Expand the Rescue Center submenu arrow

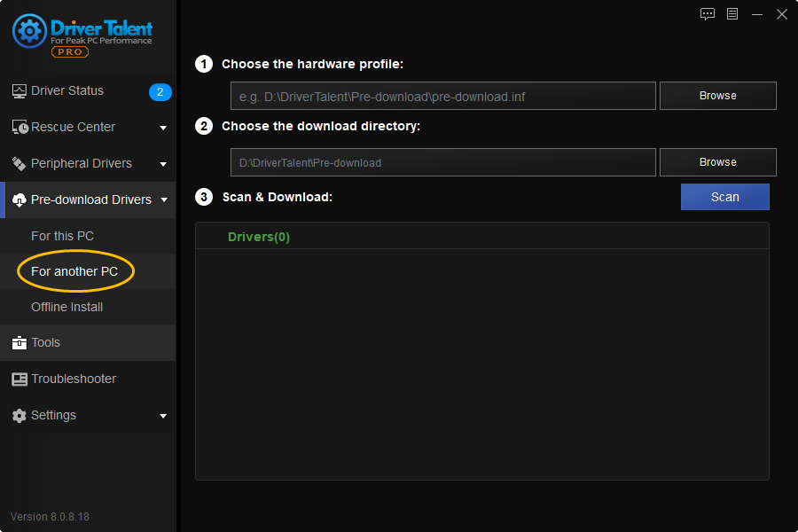pyautogui.click(x=163, y=128)
